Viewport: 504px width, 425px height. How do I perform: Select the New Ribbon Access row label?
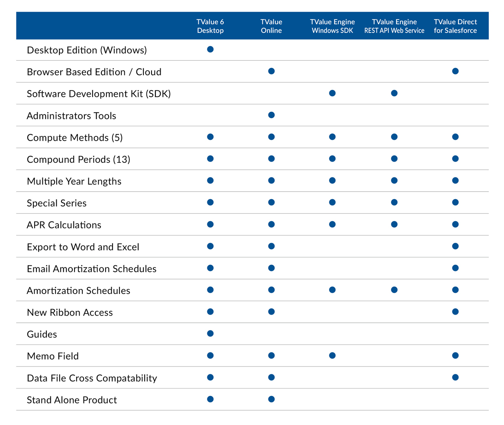[70, 312]
